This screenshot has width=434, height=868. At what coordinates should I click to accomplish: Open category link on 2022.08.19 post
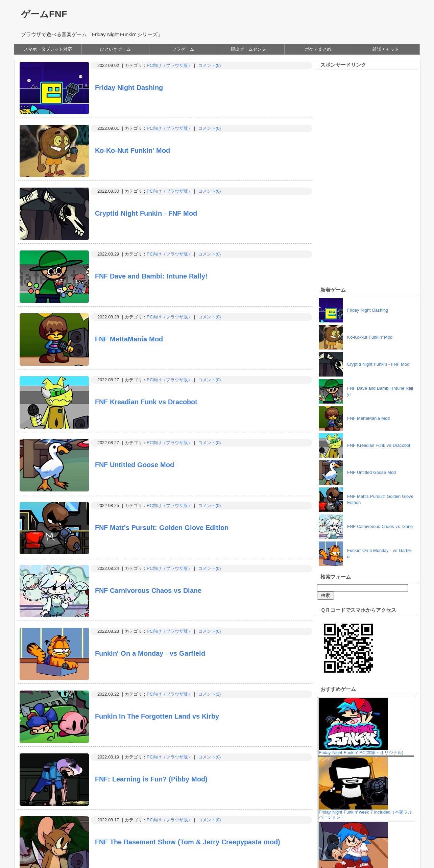tap(169, 757)
